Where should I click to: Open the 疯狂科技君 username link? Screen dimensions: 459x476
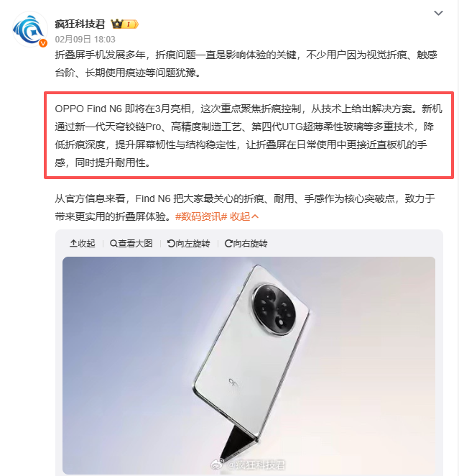coord(80,24)
